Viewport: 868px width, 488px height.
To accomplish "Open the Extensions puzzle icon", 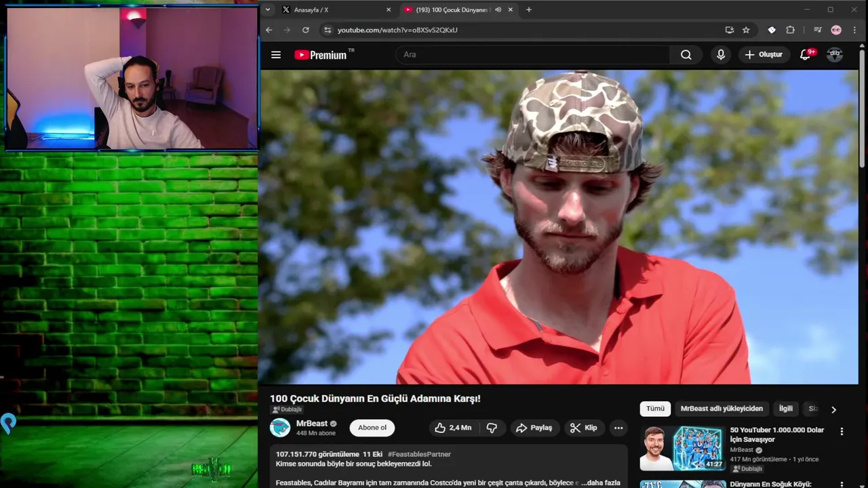I will coord(790,30).
